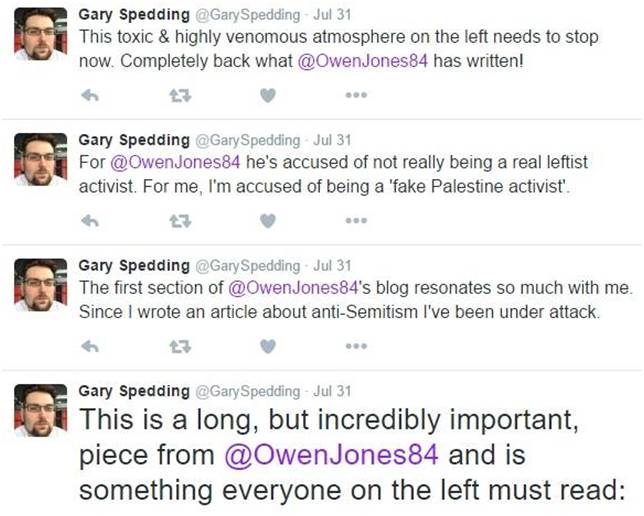Like the 'toxic & highly venomous atmosphere' tweet
The image size is (644, 516).
coord(268,96)
